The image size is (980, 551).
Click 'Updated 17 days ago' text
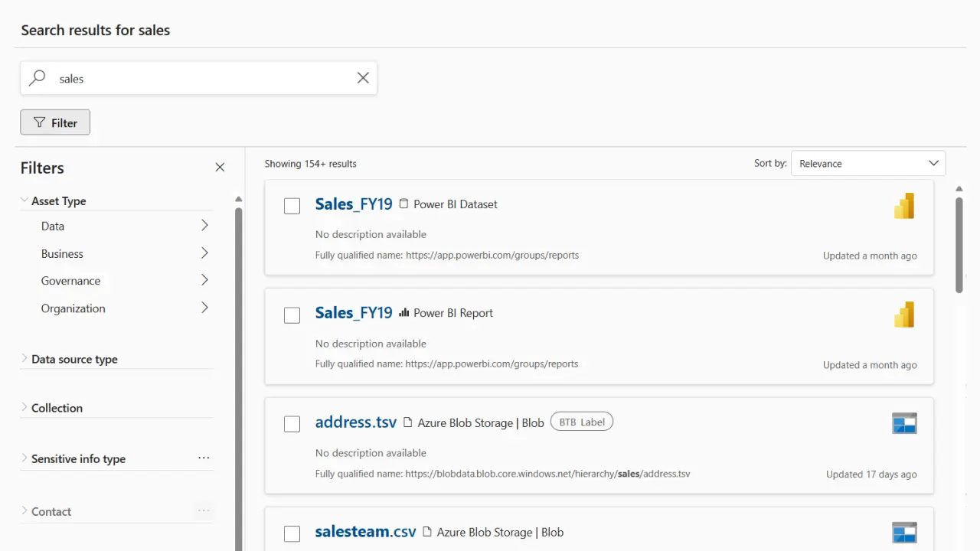[x=871, y=474]
